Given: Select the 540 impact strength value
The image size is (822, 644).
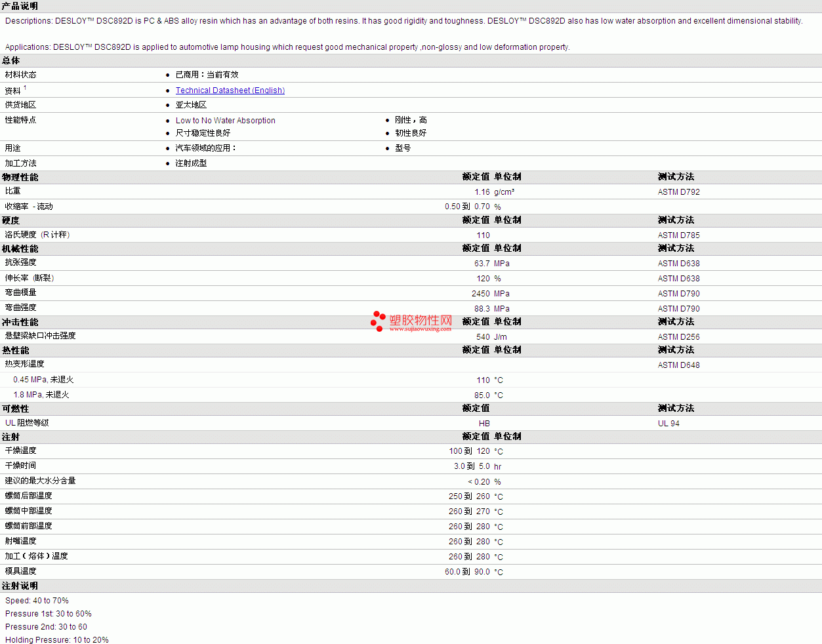Looking at the screenshot, I should point(483,337).
